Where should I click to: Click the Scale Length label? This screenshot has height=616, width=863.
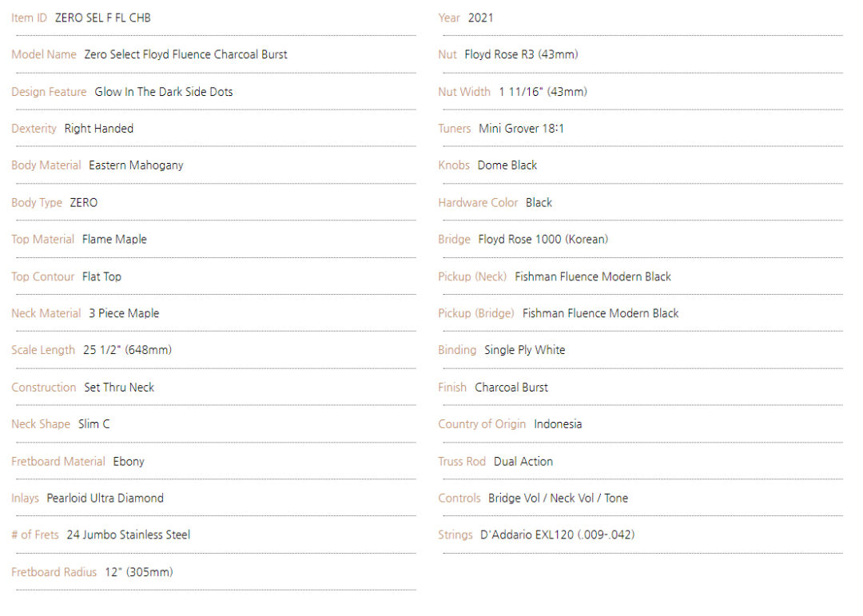[x=43, y=350]
